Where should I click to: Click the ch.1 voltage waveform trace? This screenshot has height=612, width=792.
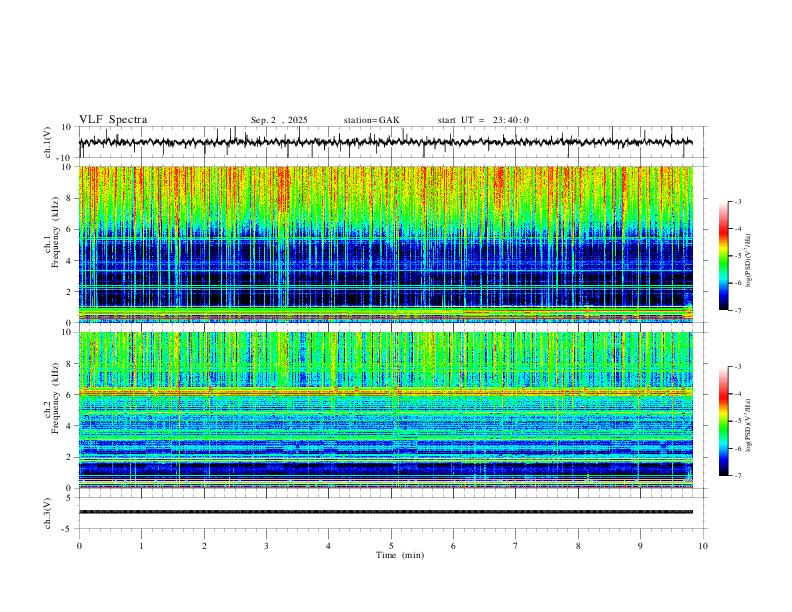coord(386,142)
